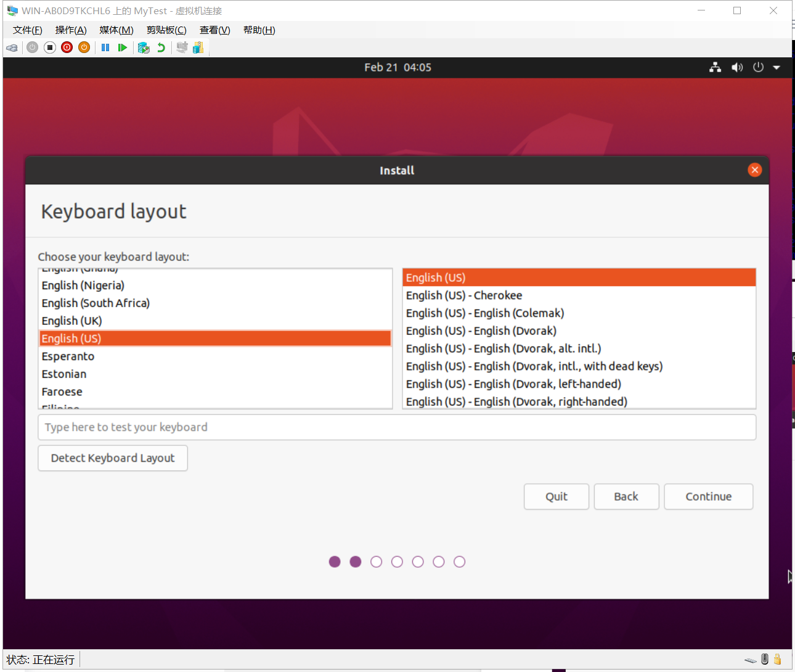Screen dimensions: 795x672
Task: Click the keyboard icon in the status bar
Action: (751, 660)
